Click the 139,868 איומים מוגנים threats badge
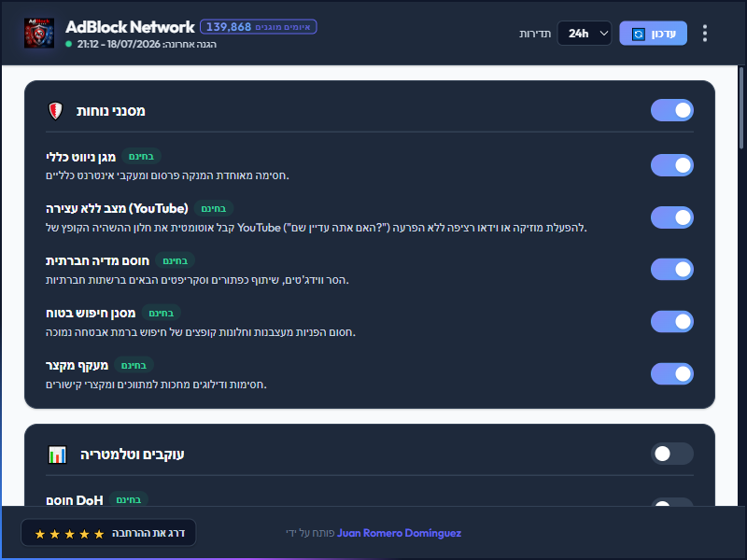Viewport: 747px width, 560px height. pyautogui.click(x=259, y=27)
